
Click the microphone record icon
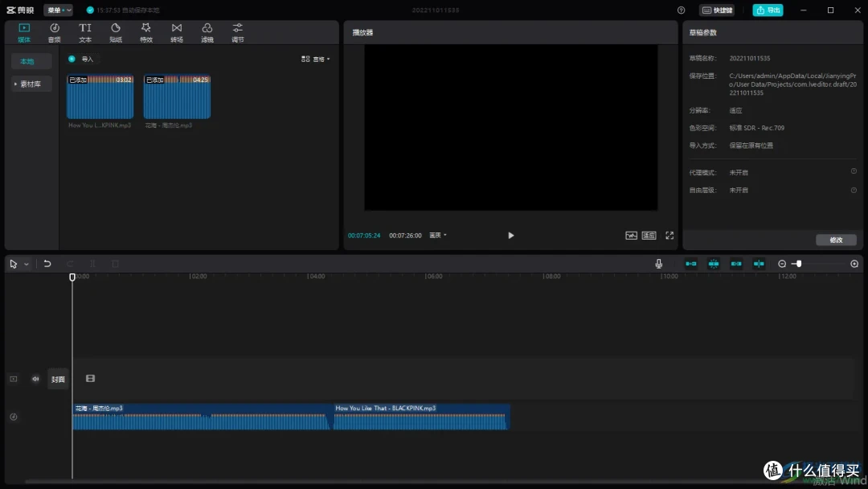coord(659,264)
